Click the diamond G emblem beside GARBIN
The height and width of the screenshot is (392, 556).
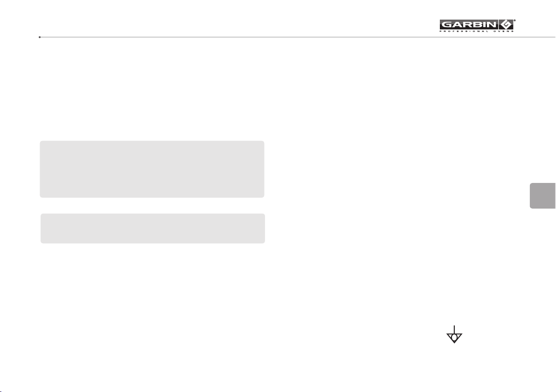(x=506, y=24)
